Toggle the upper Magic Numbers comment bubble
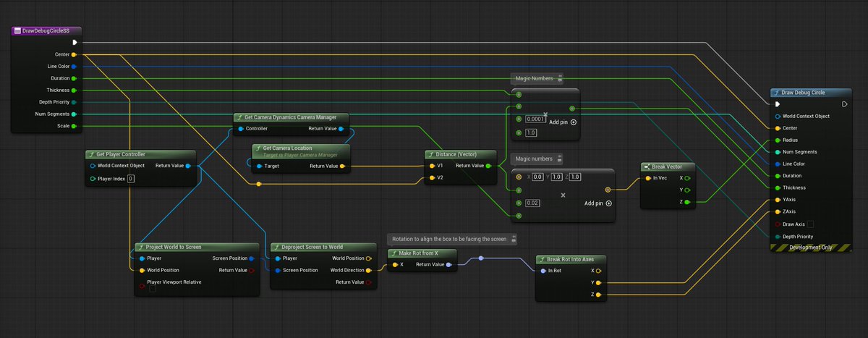868x338 pixels. tap(561, 78)
